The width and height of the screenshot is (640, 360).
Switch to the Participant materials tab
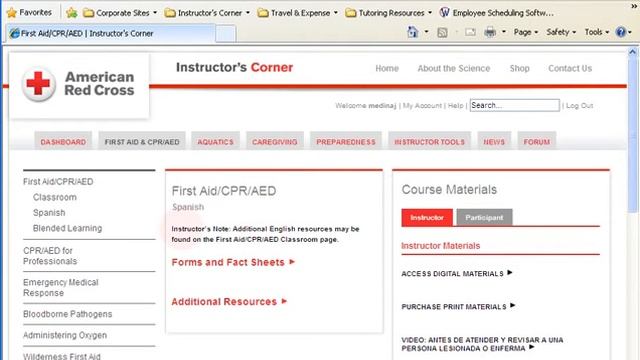(484, 218)
